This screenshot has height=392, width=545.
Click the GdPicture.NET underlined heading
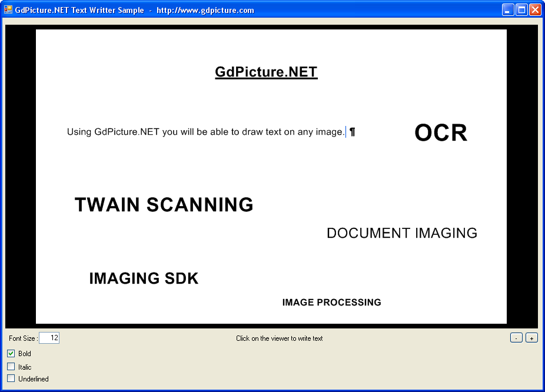point(266,72)
